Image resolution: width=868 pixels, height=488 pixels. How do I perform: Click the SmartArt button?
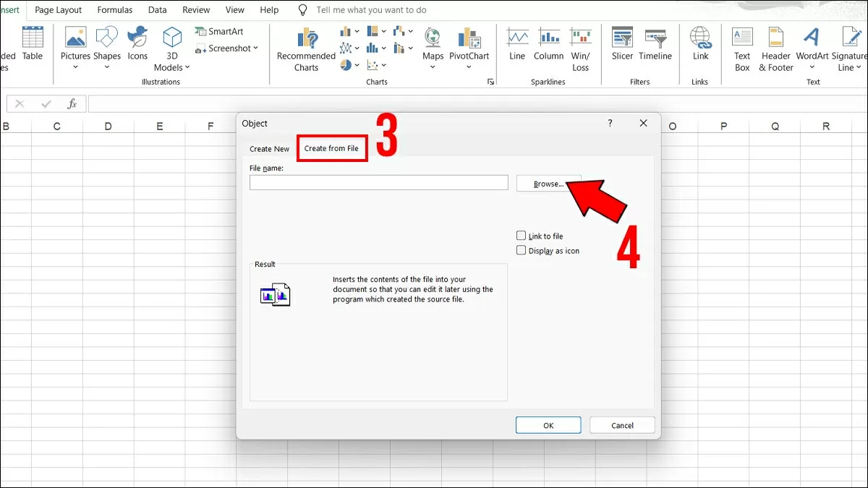[219, 32]
